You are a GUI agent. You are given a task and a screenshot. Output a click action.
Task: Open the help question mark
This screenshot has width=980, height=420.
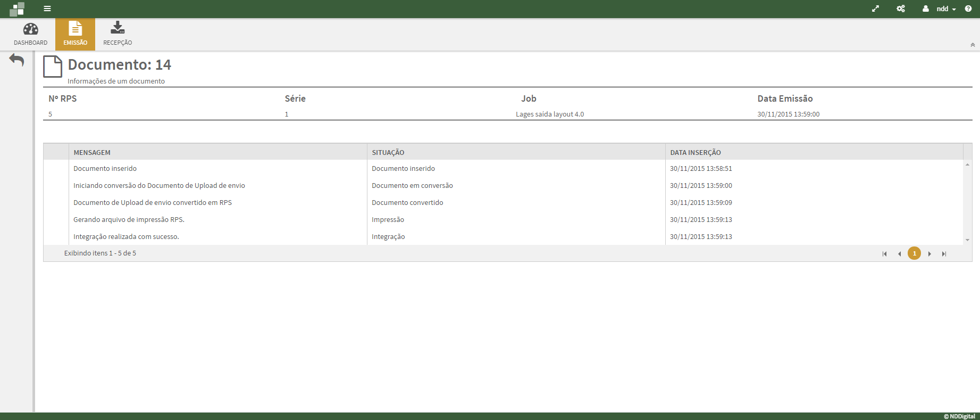coord(968,9)
